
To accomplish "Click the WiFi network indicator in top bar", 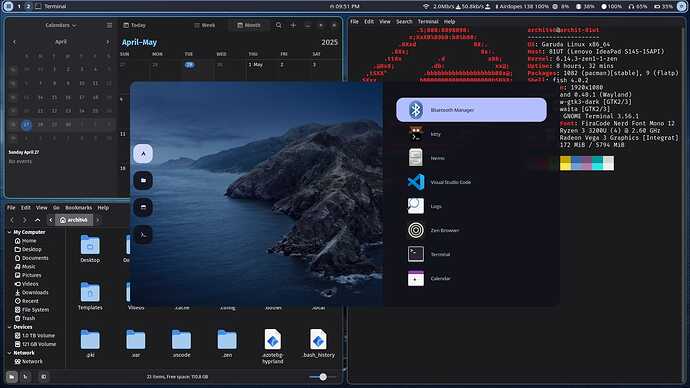I will (426, 7).
